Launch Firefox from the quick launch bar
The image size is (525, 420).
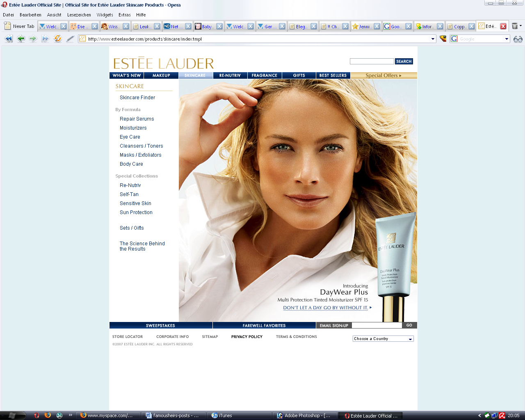(x=48, y=415)
